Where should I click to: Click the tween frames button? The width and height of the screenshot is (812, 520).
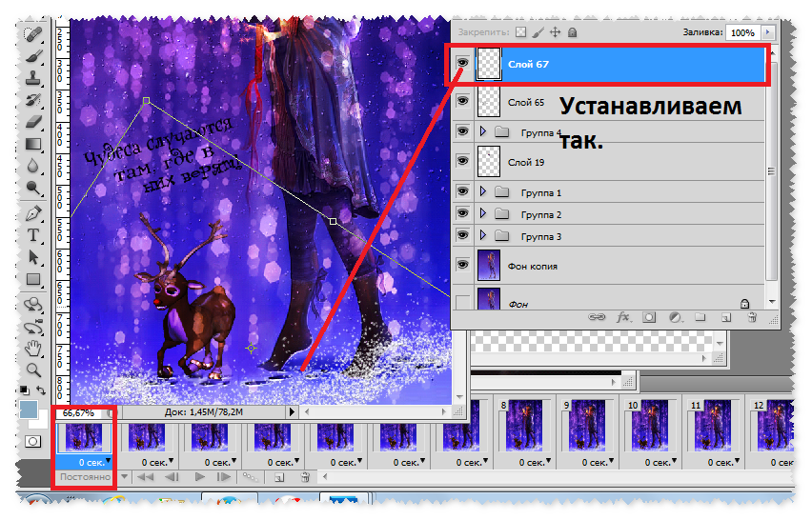point(251,476)
